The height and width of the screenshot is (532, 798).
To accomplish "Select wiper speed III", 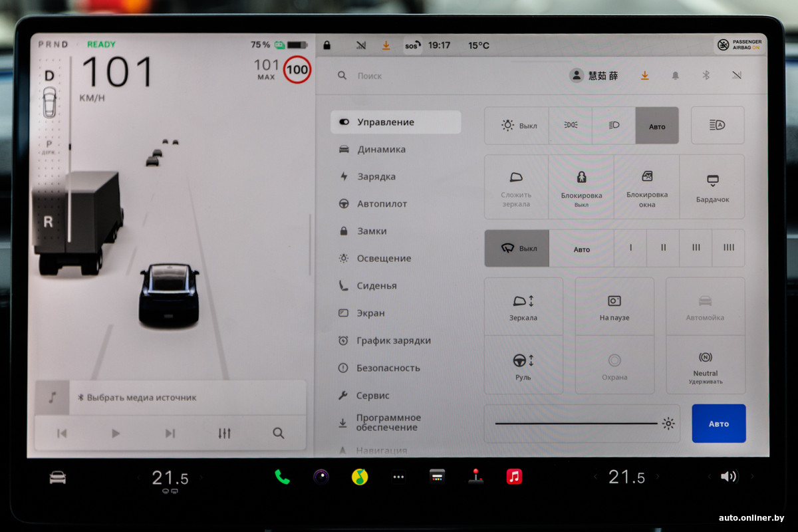I will click(x=696, y=248).
